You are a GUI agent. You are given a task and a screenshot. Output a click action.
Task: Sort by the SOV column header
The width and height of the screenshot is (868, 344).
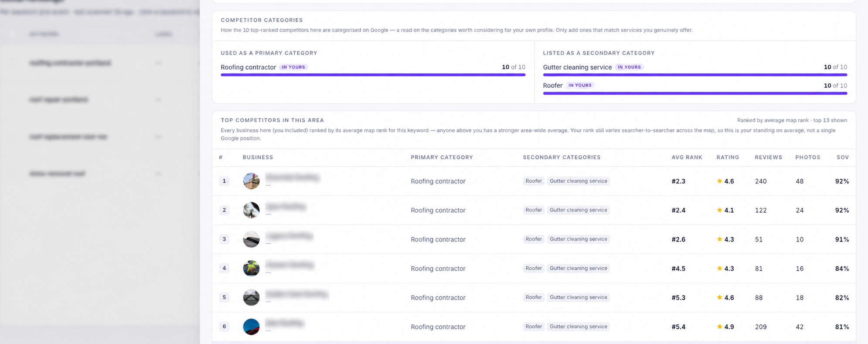[842, 157]
